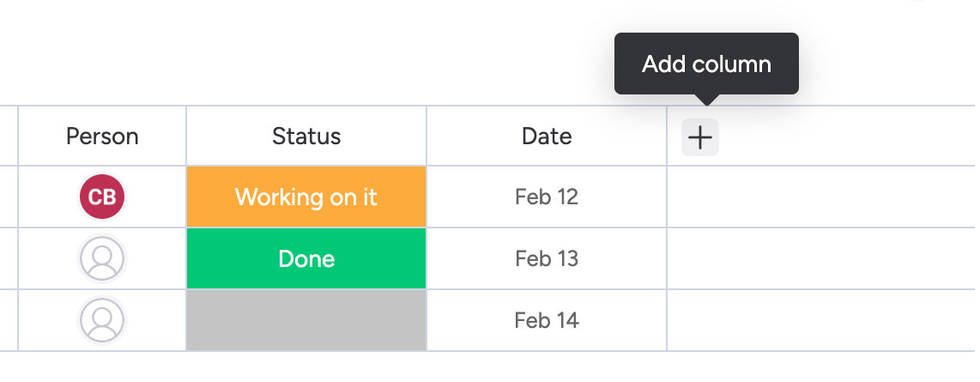Assign person in the Feb 13 row

click(x=102, y=258)
